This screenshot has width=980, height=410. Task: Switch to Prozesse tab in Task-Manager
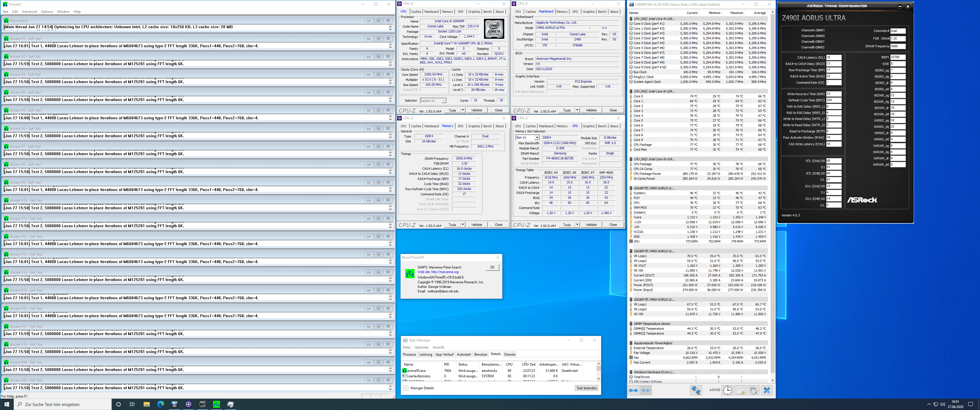pos(409,354)
